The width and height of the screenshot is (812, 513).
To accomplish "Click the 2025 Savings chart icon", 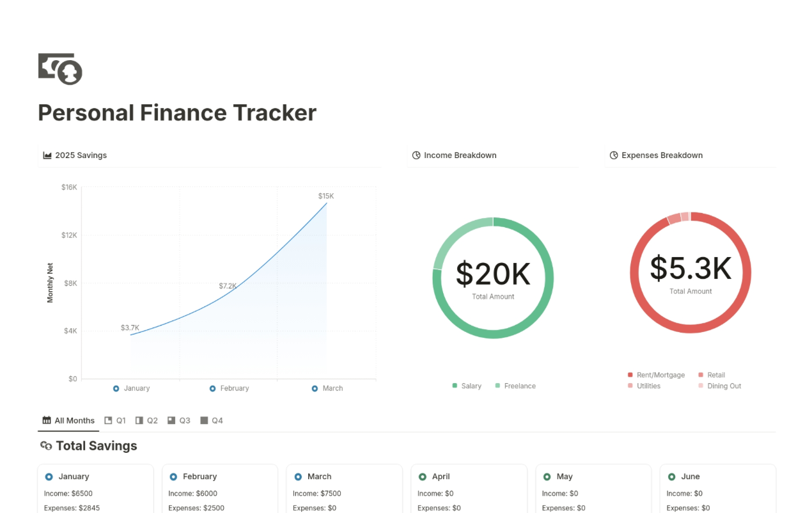I will pos(47,155).
